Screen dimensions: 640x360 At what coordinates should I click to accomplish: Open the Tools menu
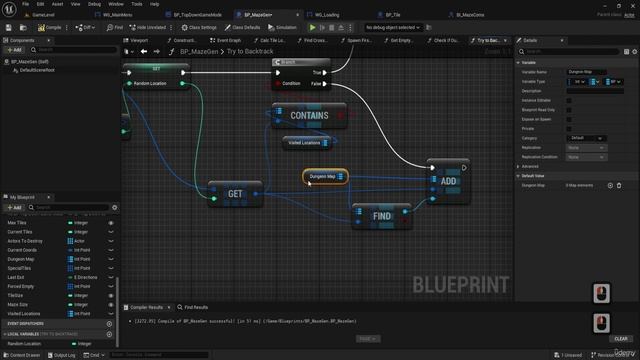(x=137, y=4)
